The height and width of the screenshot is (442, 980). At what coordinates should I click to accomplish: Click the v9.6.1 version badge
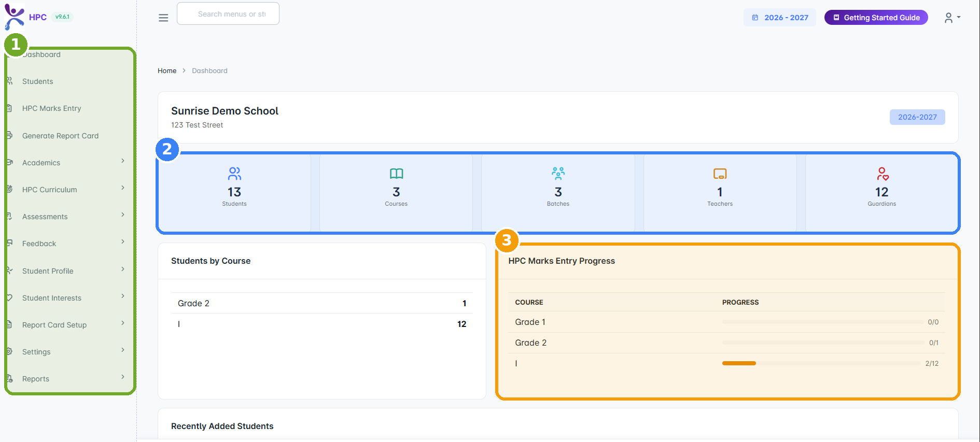click(x=62, y=17)
